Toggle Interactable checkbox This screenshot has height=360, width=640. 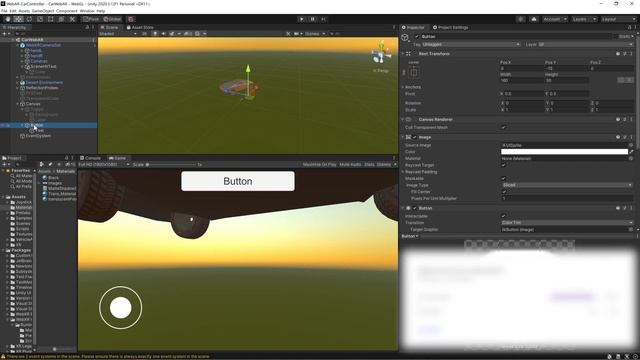(x=503, y=216)
